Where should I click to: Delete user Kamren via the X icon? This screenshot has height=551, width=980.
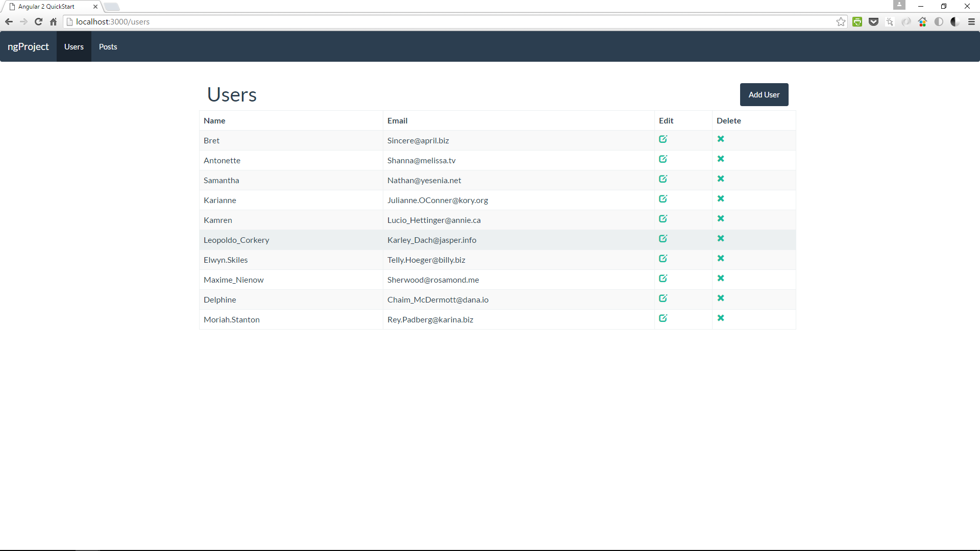(721, 218)
